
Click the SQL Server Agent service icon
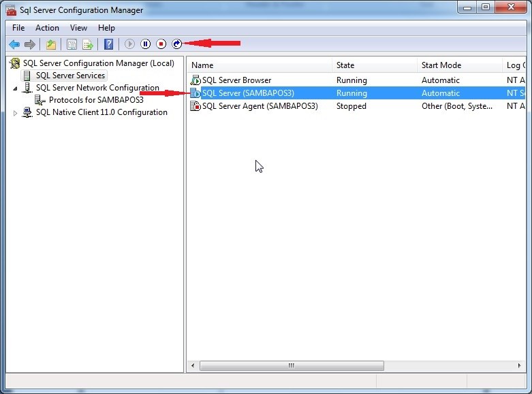coord(195,105)
